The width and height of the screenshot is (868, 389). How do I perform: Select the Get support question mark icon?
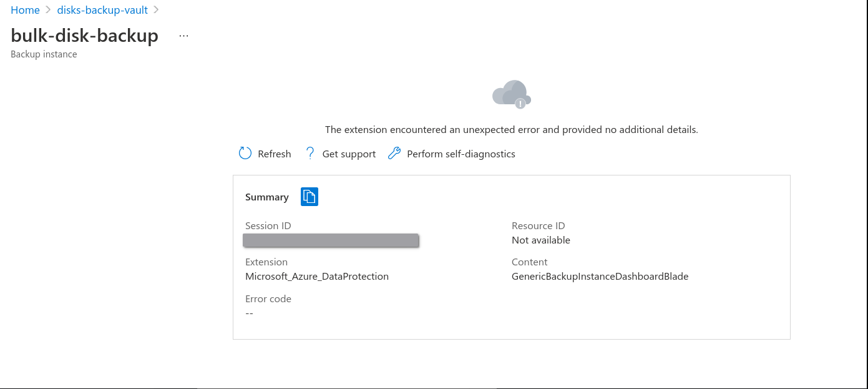310,153
